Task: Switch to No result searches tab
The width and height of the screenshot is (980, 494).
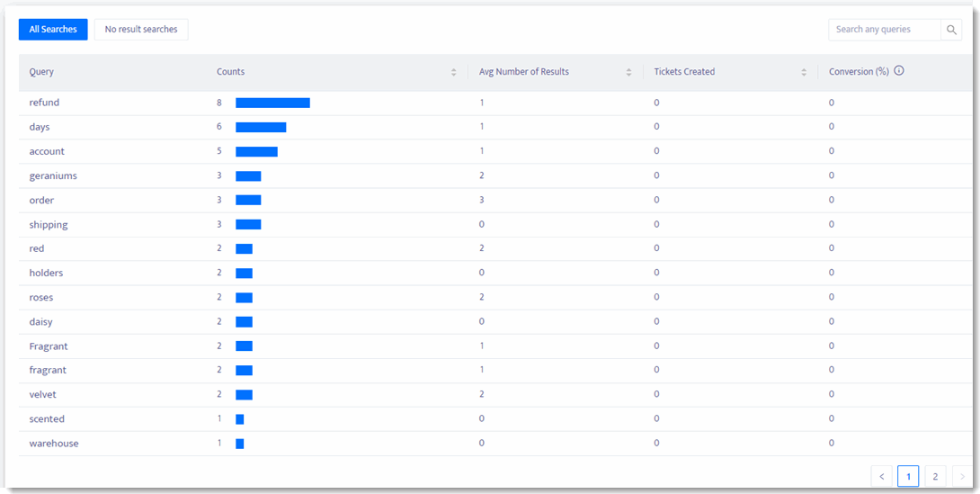Action: [x=141, y=30]
